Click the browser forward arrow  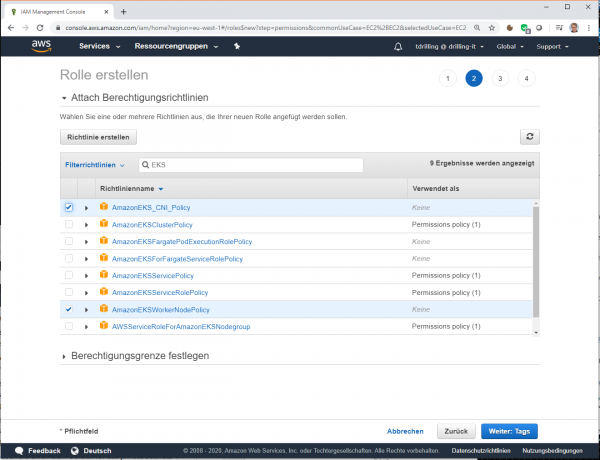tap(25, 28)
